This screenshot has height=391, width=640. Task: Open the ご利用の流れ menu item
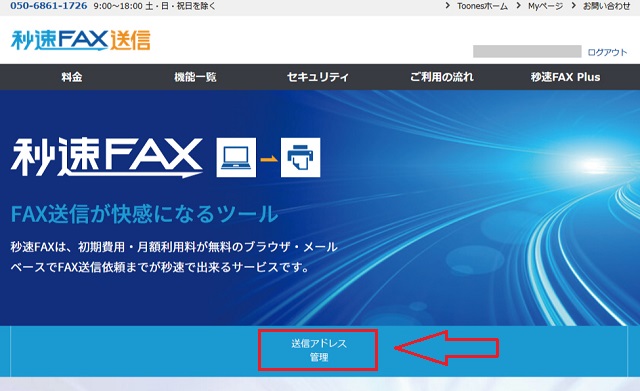[442, 77]
